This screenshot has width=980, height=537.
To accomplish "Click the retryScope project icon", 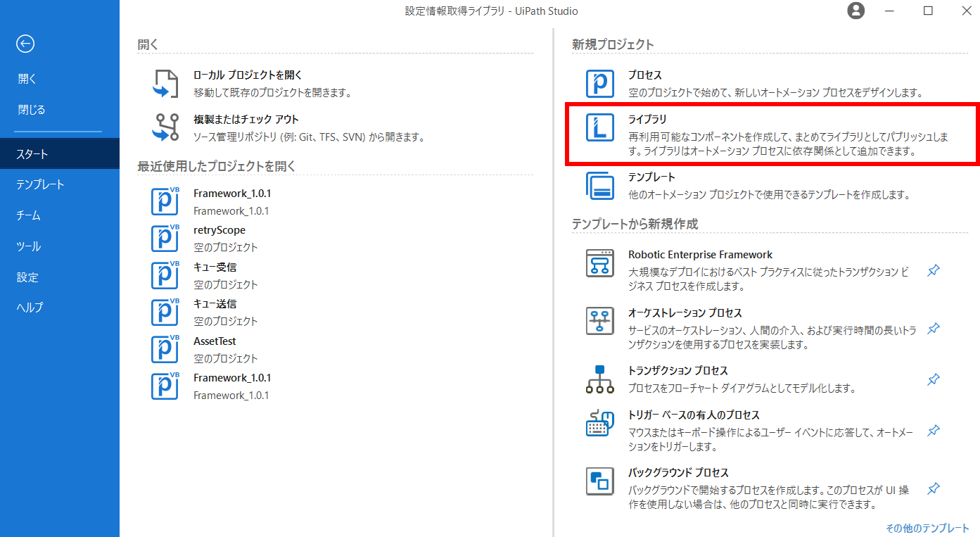I will pos(166,238).
